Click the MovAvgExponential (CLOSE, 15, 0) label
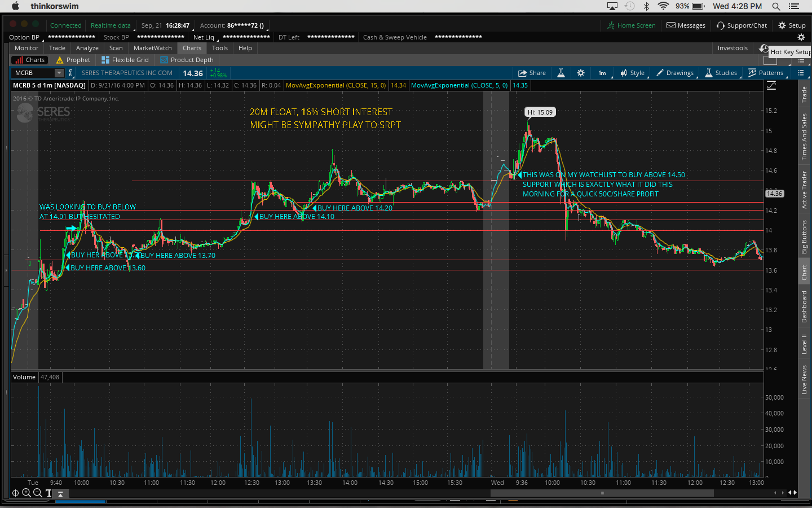 click(336, 85)
